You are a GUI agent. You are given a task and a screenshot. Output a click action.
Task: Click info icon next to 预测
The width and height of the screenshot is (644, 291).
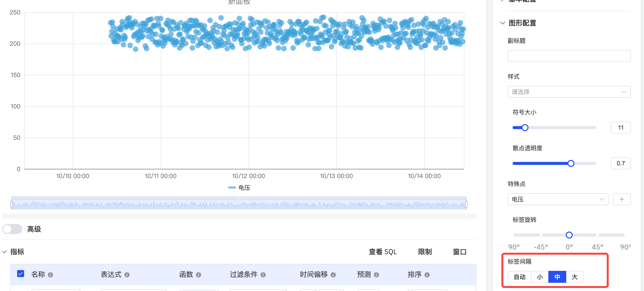[376, 275]
